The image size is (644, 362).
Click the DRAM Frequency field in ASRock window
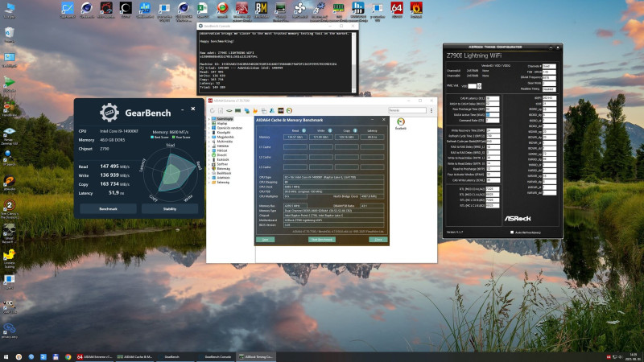549,77
